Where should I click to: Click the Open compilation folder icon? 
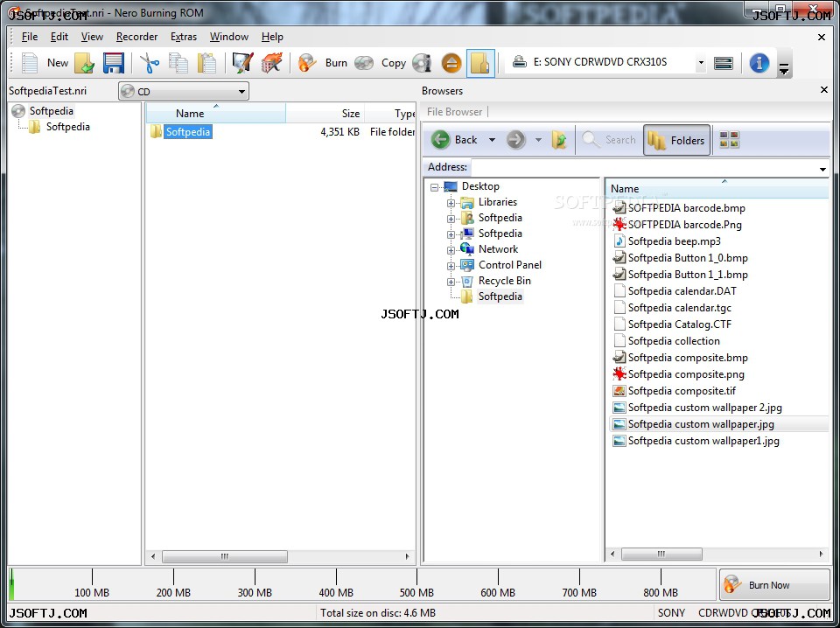(x=85, y=63)
